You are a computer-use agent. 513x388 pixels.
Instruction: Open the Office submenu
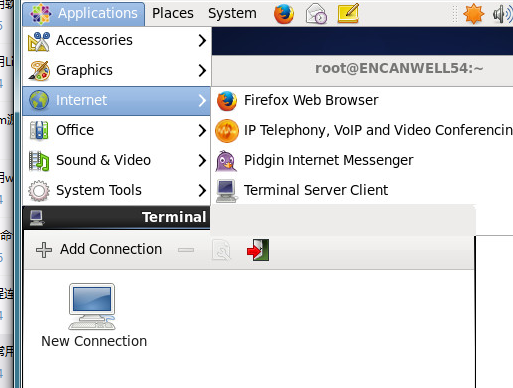tap(117, 130)
